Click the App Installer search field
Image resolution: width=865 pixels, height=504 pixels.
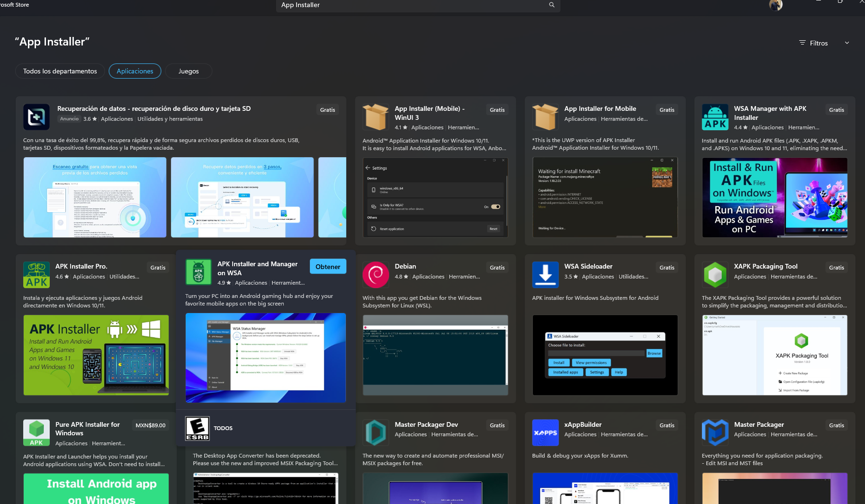412,5
